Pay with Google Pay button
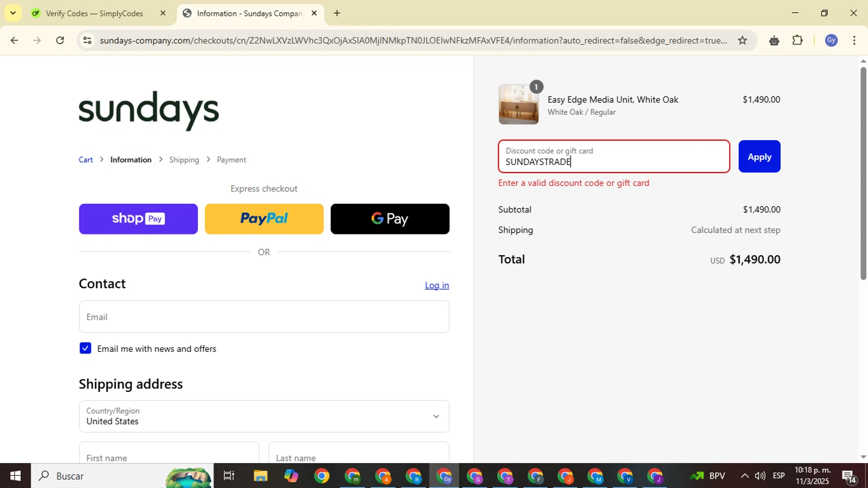Screen dimensions: 868x488 coord(390,219)
